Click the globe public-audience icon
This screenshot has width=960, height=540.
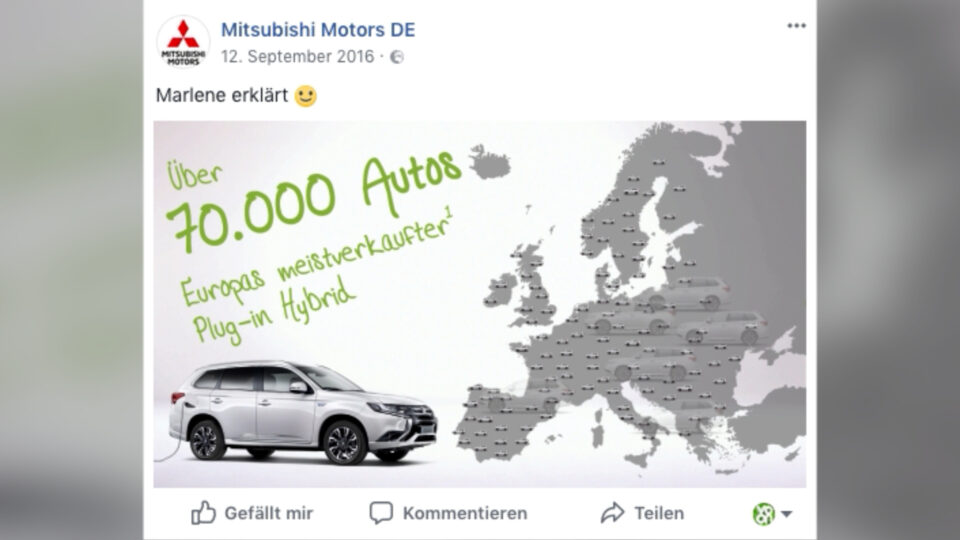[397, 57]
